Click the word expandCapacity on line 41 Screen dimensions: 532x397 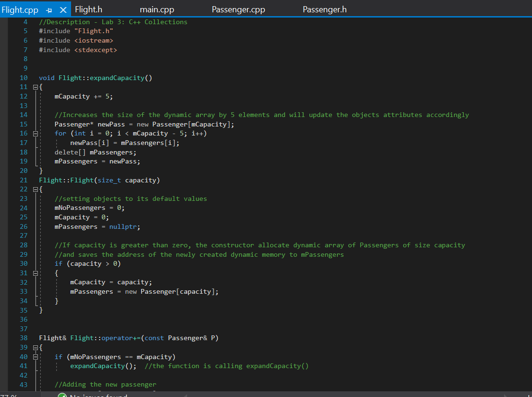[x=97, y=366]
